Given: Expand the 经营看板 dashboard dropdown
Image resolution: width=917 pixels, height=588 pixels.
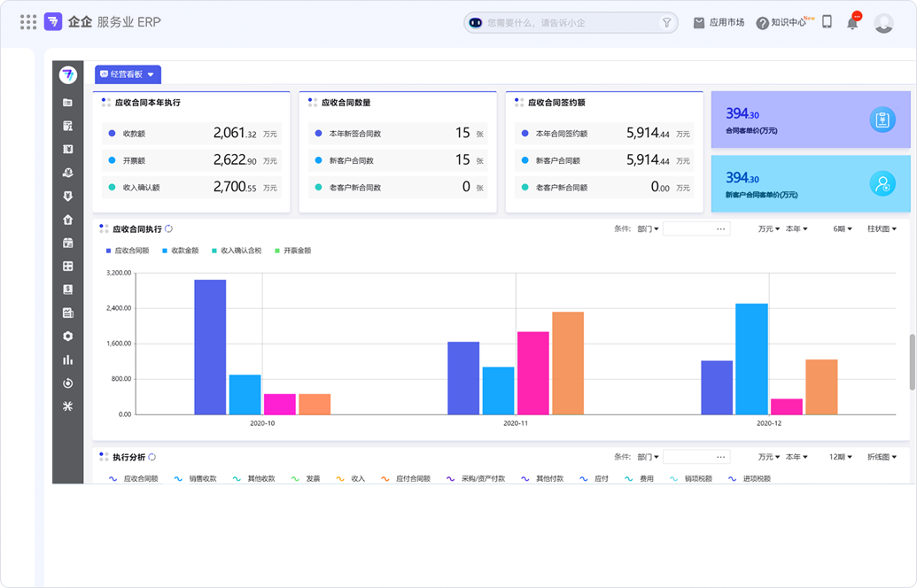Looking at the screenshot, I should pos(128,74).
